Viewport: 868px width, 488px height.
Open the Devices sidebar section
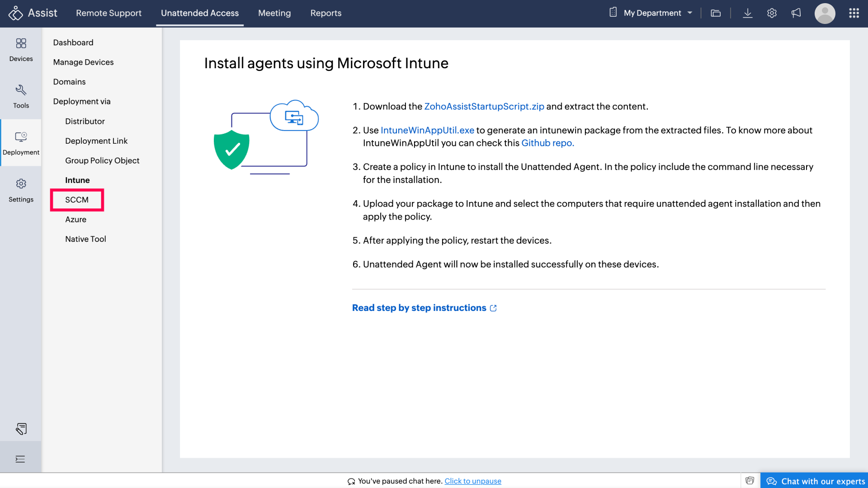pyautogui.click(x=21, y=50)
